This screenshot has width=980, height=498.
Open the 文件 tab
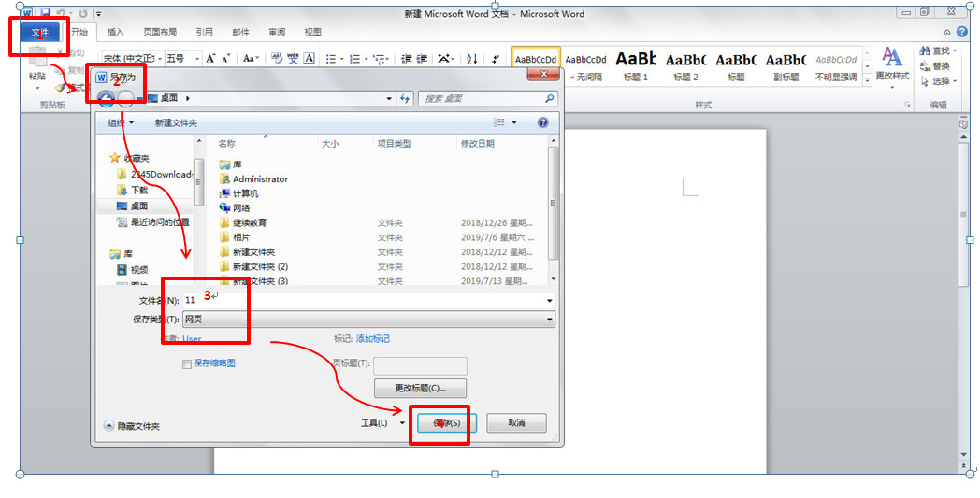pyautogui.click(x=40, y=33)
